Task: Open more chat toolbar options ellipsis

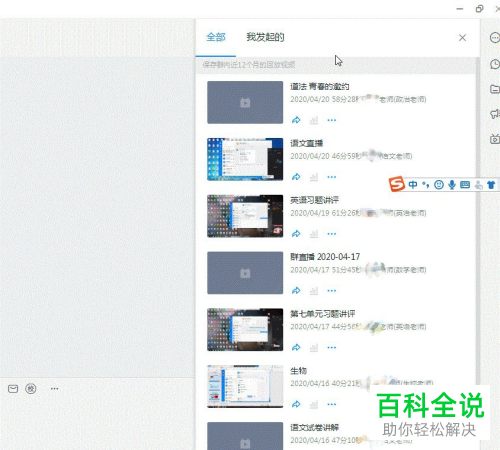Action: [x=54, y=389]
